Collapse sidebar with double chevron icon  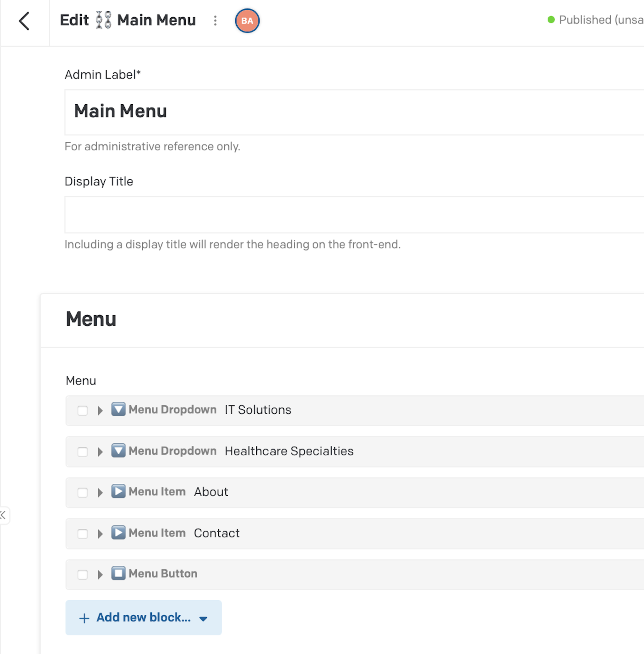(x=4, y=515)
